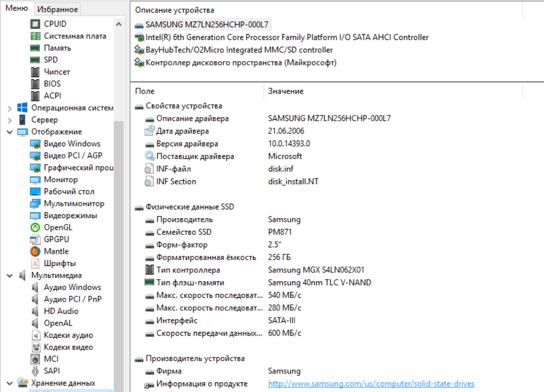Image resolution: width=544 pixels, height=392 pixels.
Task: Click the Производитель устройства group header
Action: click(195, 358)
